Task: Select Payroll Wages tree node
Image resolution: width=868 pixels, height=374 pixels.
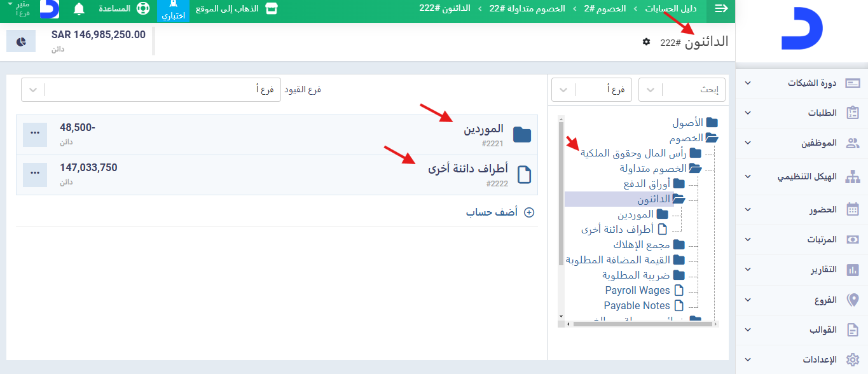Action: pyautogui.click(x=637, y=290)
